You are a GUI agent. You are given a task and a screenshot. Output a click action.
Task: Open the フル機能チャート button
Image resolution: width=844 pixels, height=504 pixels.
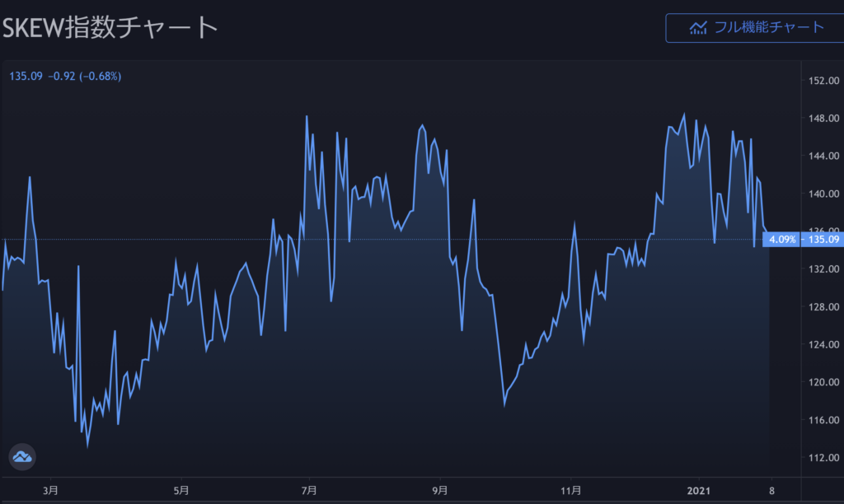754,27
